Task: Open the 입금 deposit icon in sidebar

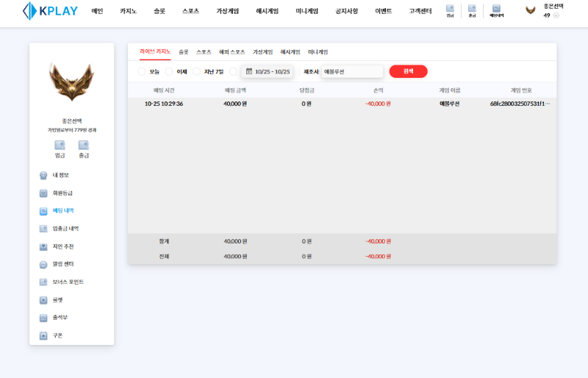Action: [60, 145]
